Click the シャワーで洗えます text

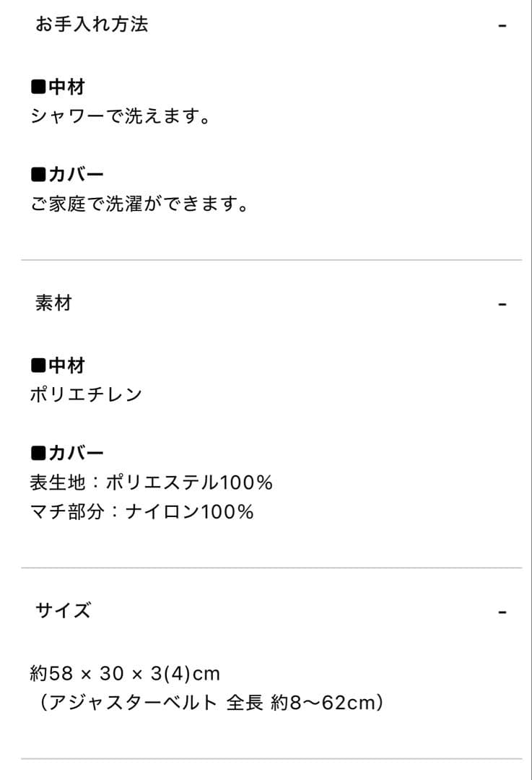(121, 114)
